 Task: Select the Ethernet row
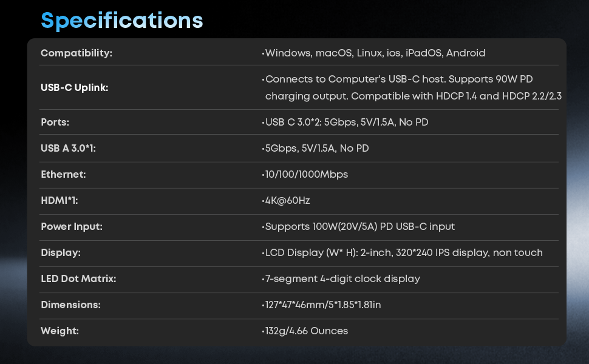tap(63, 175)
